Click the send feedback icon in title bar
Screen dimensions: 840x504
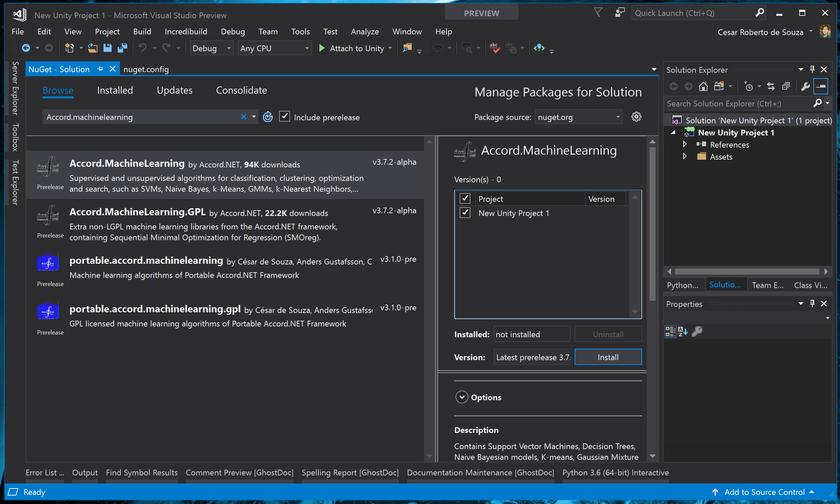coord(620,12)
